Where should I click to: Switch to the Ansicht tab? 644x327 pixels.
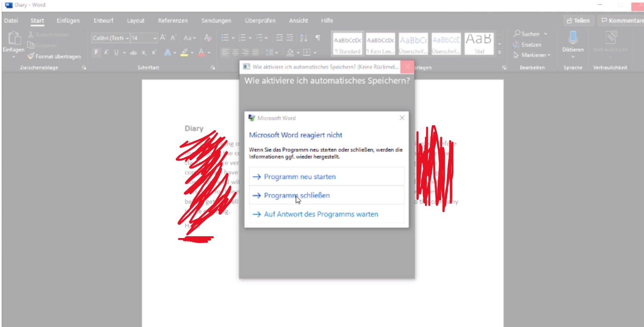click(299, 20)
